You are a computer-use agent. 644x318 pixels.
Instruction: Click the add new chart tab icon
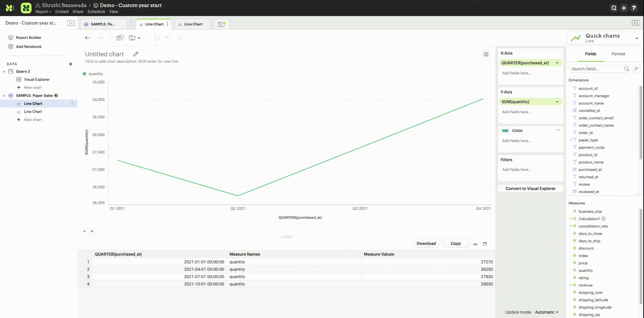tap(222, 24)
